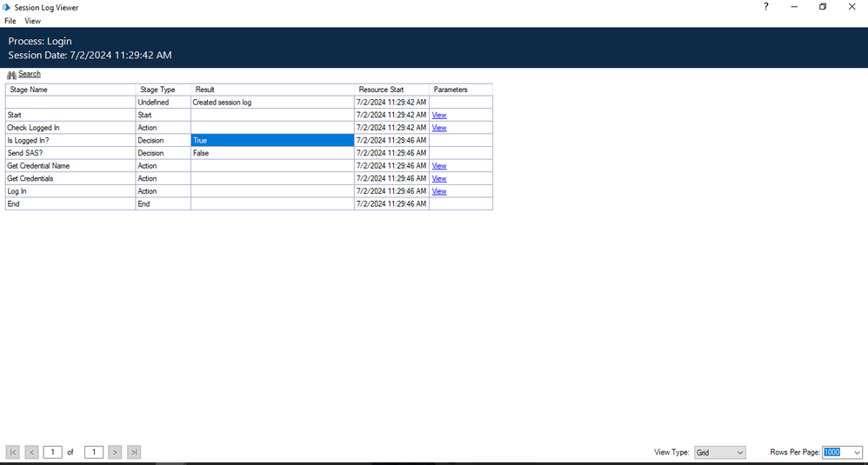The height and width of the screenshot is (465, 868).
Task: Select the 'Get Credential Name' stage cell
Action: 70,166
